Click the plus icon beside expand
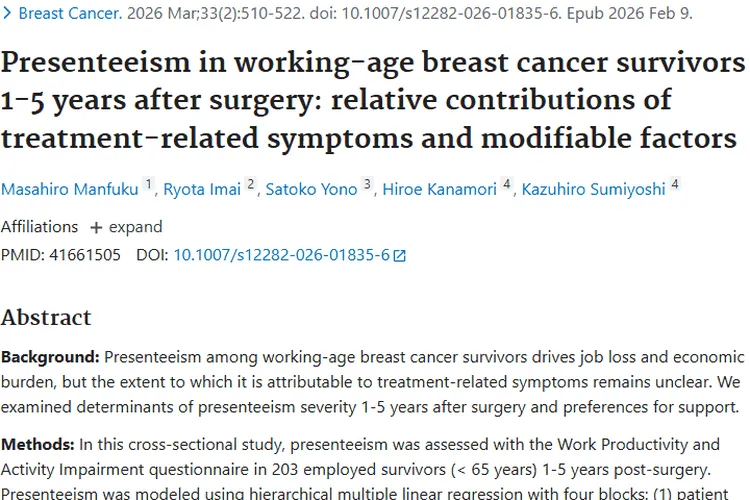750x500 pixels. 96,227
